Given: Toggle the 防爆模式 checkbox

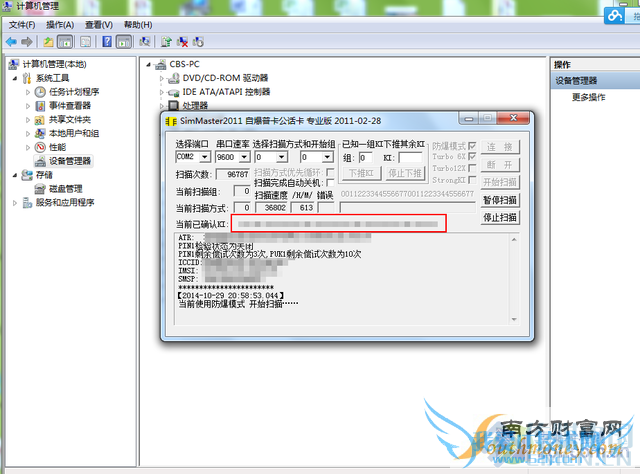Looking at the screenshot, I should 472,146.
